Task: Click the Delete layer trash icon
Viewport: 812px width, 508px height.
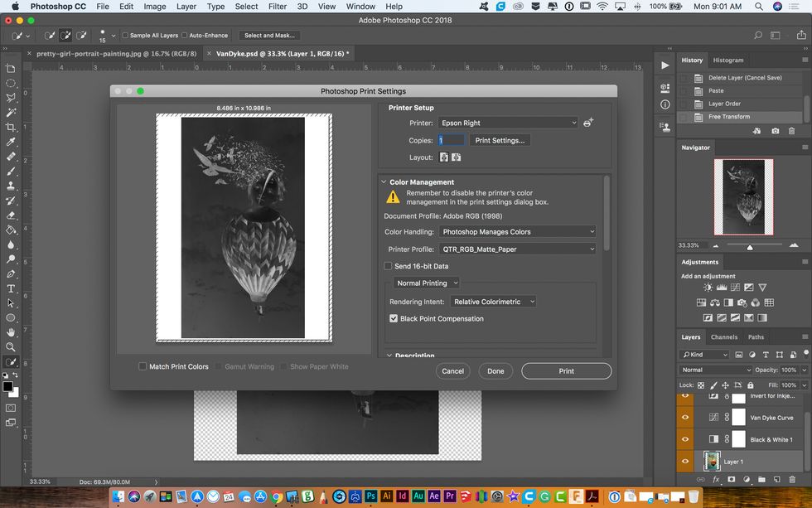Action: tap(792, 480)
